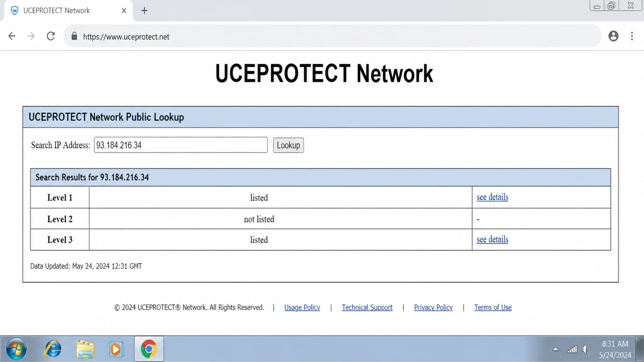Viewport: 644px width, 362px height.
Task: Click the UCEPROTECT Network page title
Action: [324, 73]
